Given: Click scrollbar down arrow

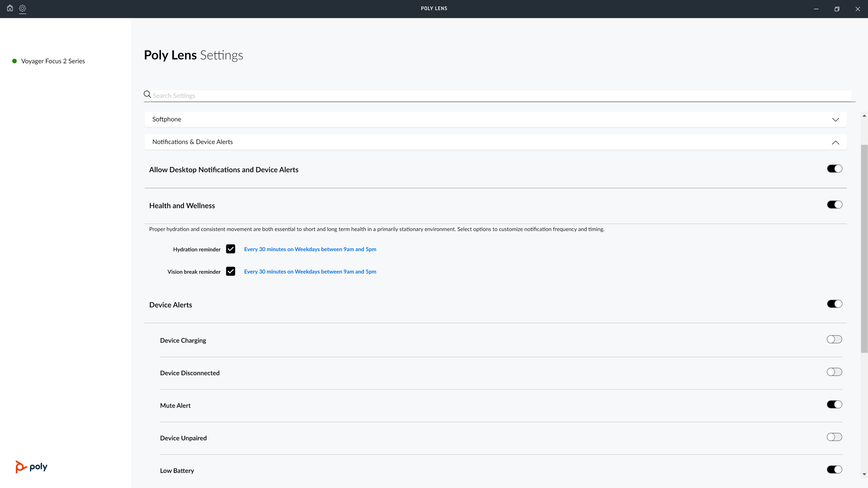Looking at the screenshot, I should point(864,474).
